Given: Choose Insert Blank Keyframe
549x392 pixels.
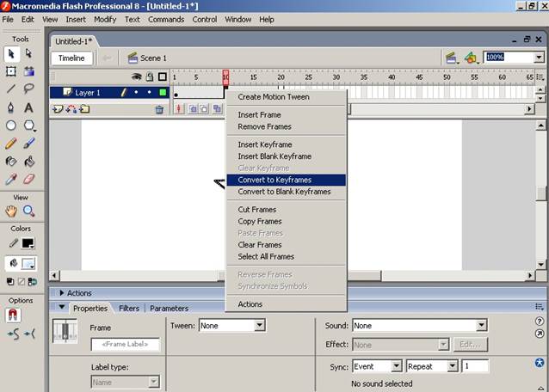Looking at the screenshot, I should 287,156.
